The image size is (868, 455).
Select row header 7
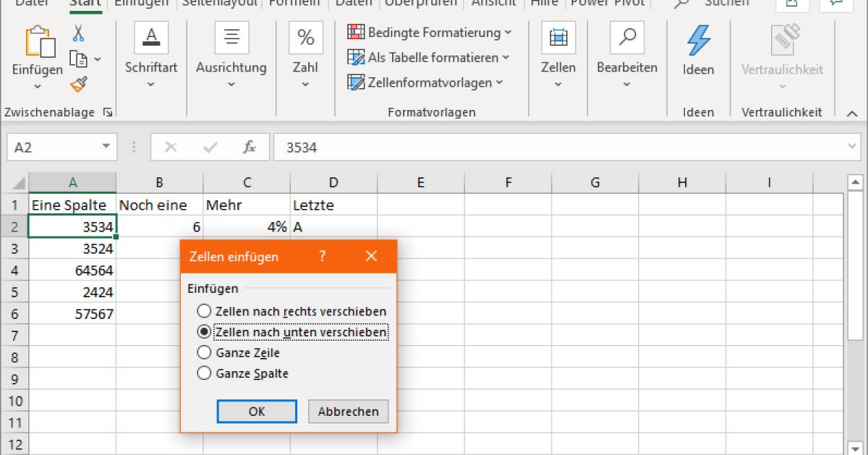click(15, 336)
